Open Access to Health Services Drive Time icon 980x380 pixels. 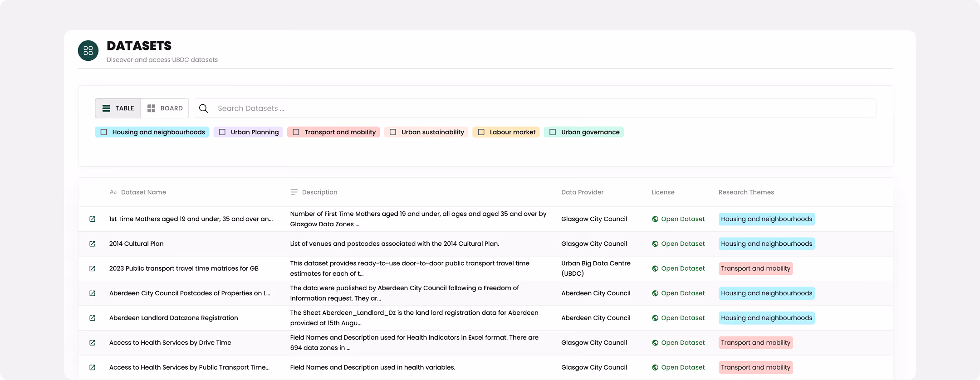92,343
